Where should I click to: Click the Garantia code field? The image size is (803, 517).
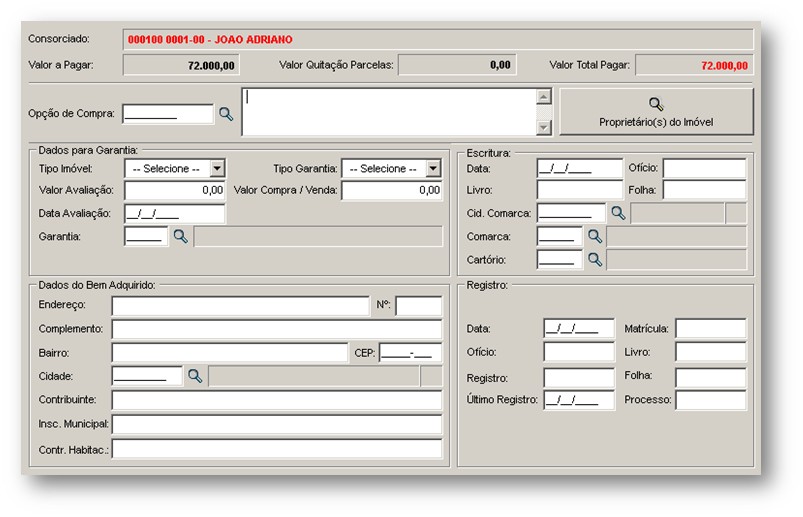146,236
